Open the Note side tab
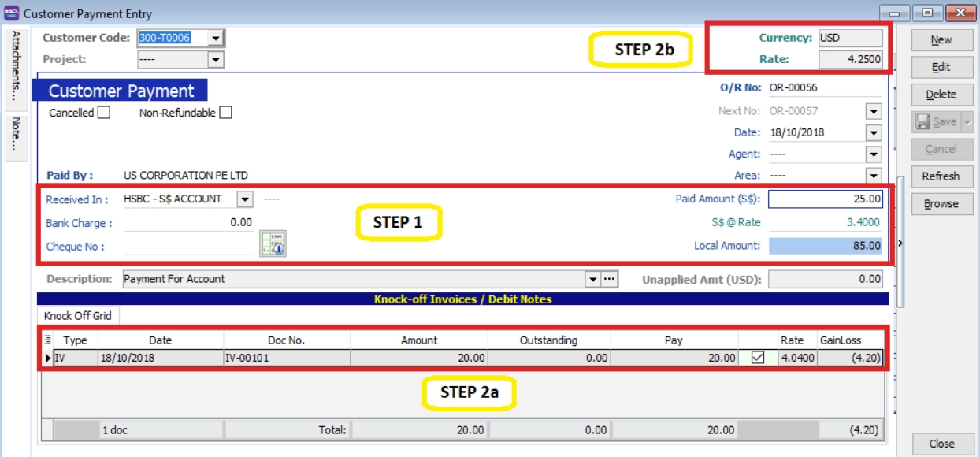The width and height of the screenshot is (980, 457). coord(16,134)
